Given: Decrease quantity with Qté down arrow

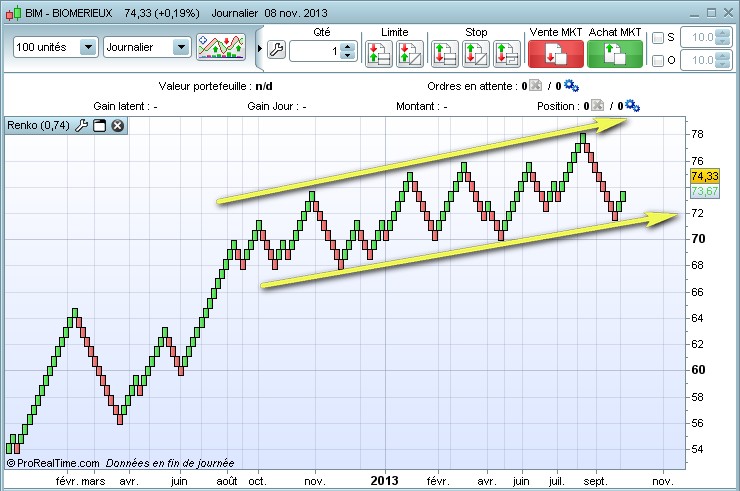Looking at the screenshot, I should 348,56.
